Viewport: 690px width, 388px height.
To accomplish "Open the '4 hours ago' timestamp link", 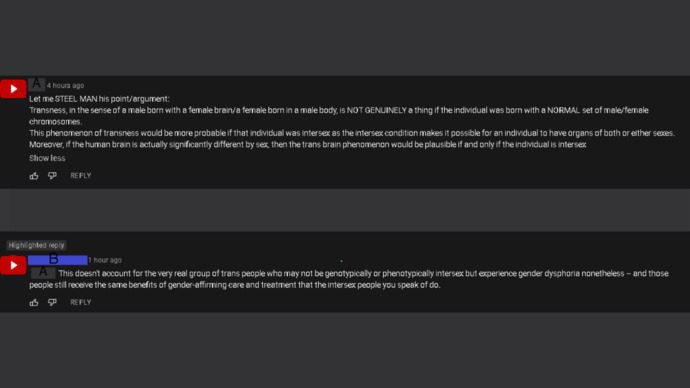I will click(65, 85).
